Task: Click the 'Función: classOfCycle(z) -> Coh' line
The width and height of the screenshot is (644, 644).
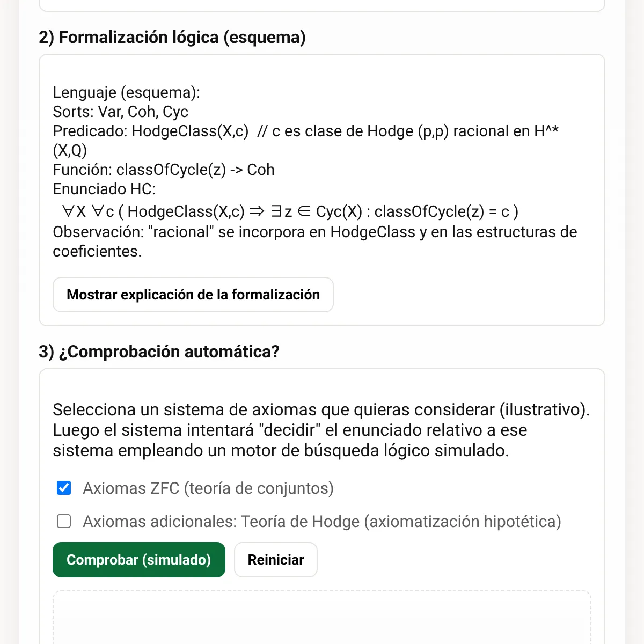Action: click(164, 170)
